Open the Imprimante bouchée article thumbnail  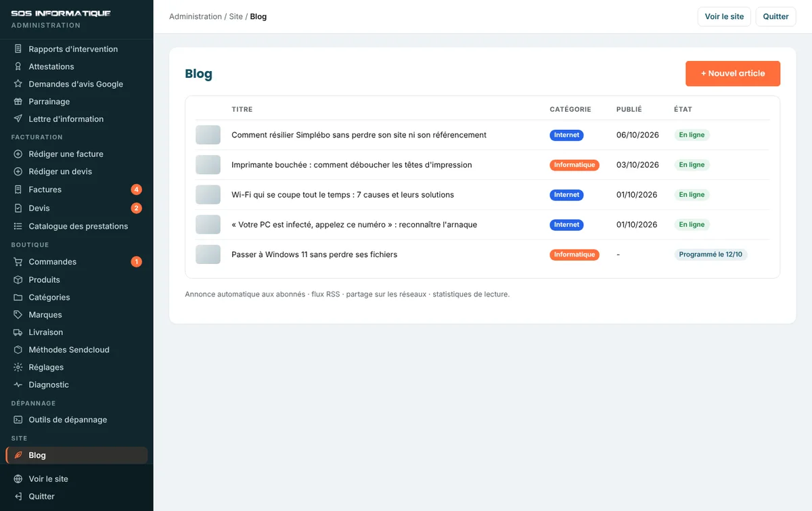pos(208,164)
